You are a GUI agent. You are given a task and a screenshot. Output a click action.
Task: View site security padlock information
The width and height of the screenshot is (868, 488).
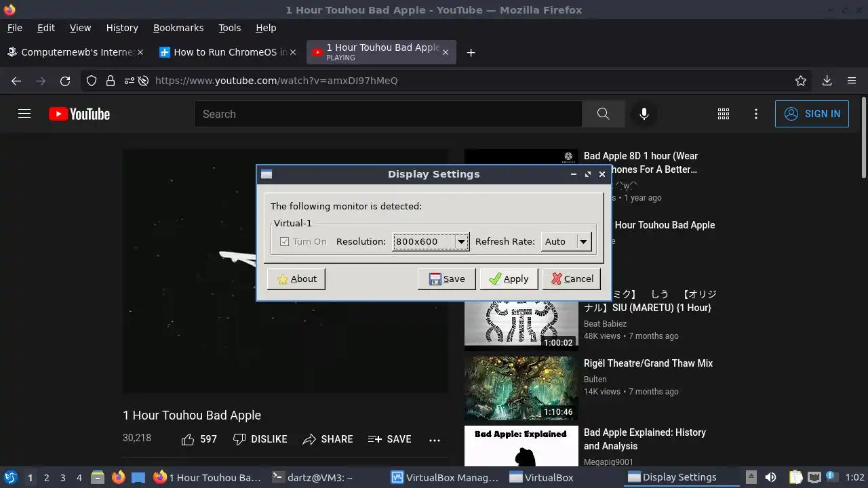[x=110, y=81]
